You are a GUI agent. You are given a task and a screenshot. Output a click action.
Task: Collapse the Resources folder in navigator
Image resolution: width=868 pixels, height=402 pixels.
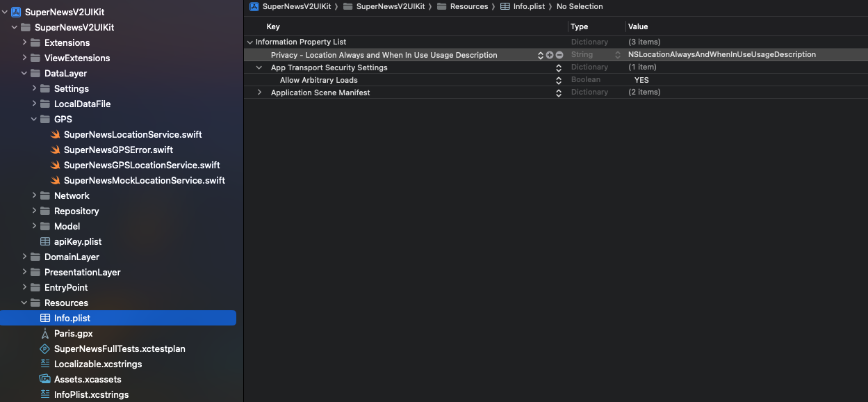[x=24, y=303]
